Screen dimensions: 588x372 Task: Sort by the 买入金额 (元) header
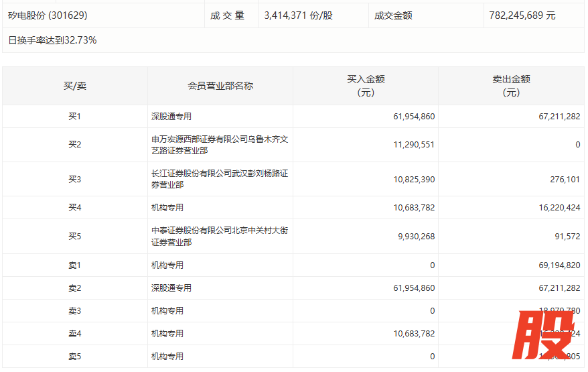[365, 86]
